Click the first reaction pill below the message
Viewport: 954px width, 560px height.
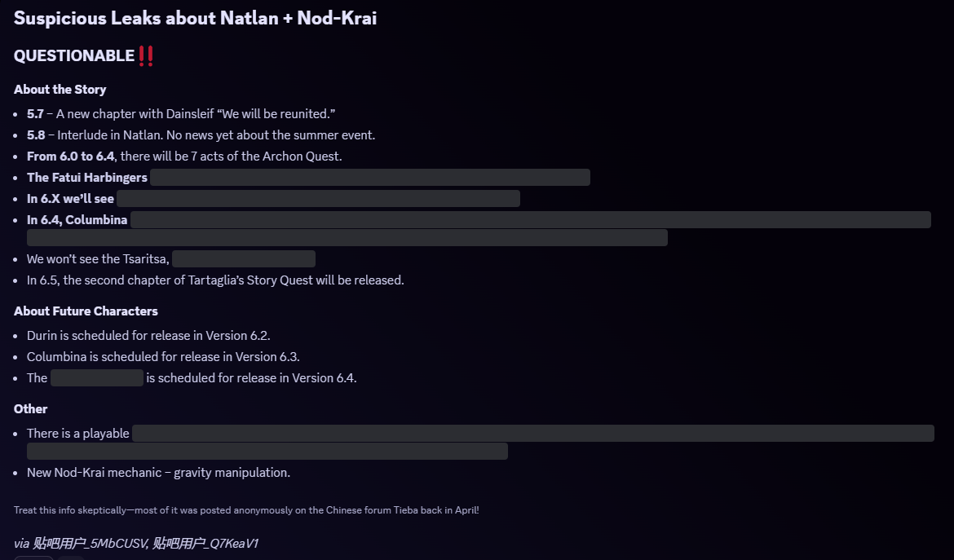click(34, 558)
